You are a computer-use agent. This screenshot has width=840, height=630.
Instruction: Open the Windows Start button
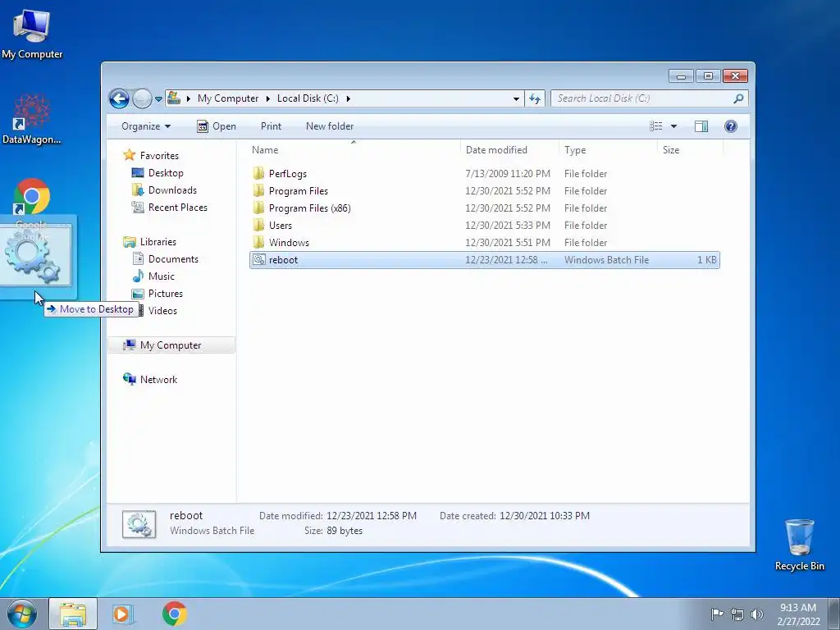(x=22, y=614)
